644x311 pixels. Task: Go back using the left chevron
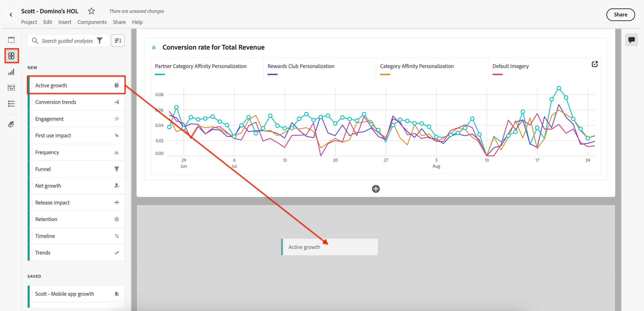click(11, 15)
